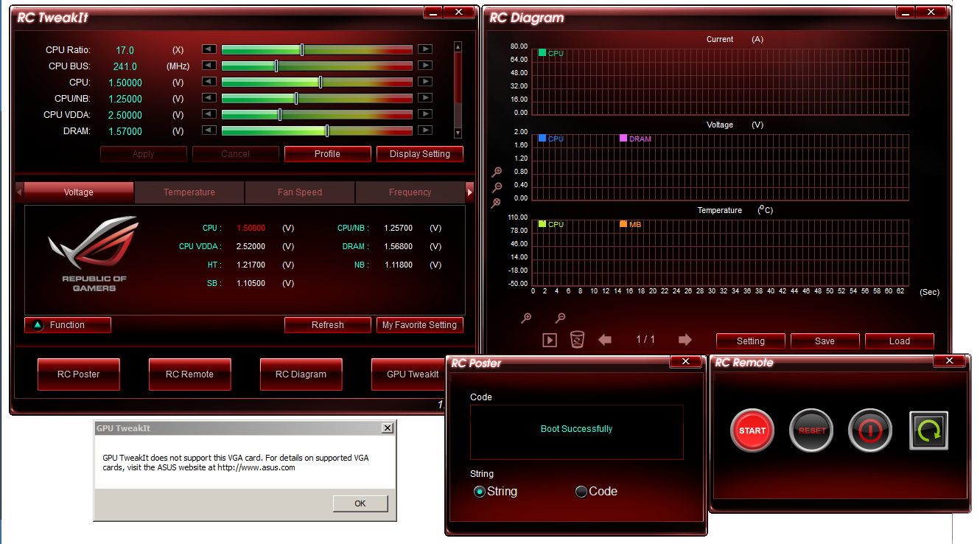Click scrollbar down arrow in settings list
The image size is (980, 544).
458,133
